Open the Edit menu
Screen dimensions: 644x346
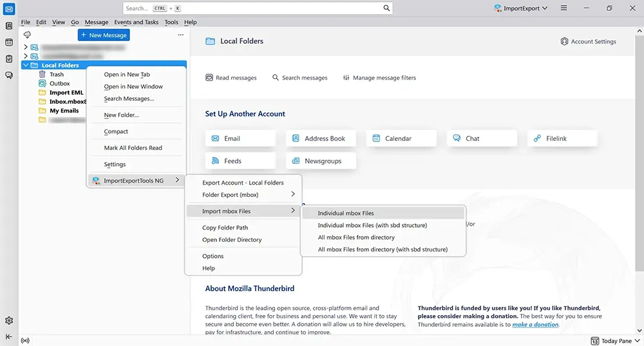pyautogui.click(x=41, y=22)
